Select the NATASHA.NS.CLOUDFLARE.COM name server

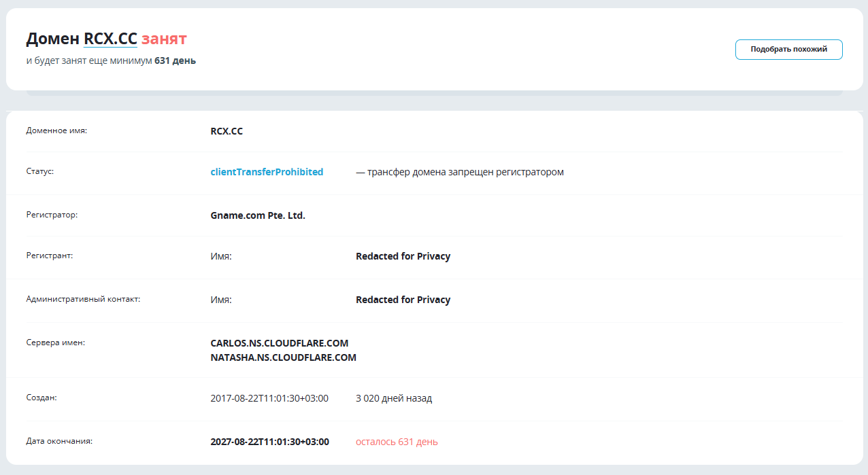pos(284,357)
